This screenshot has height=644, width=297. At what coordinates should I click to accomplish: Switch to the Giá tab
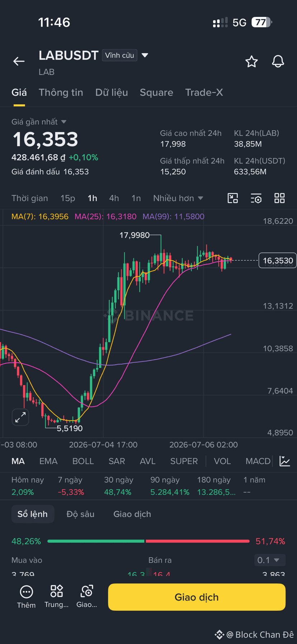[x=19, y=93]
